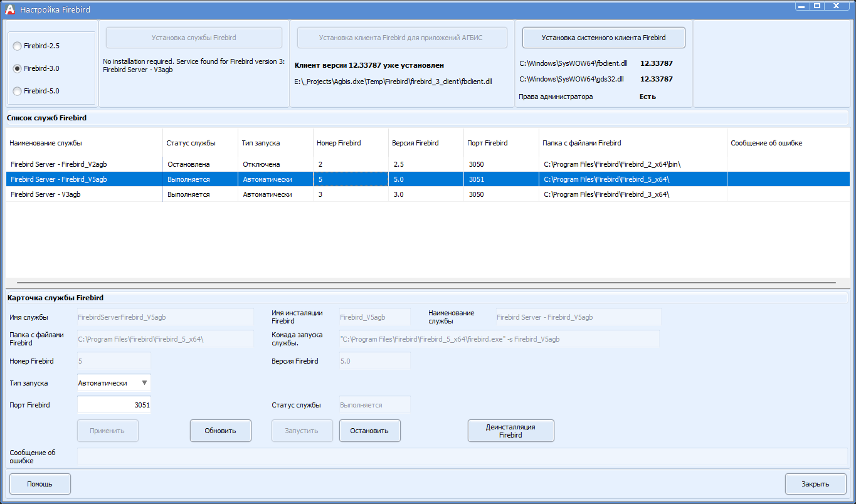Close the dialog with 'Закрыть' button

click(x=815, y=484)
